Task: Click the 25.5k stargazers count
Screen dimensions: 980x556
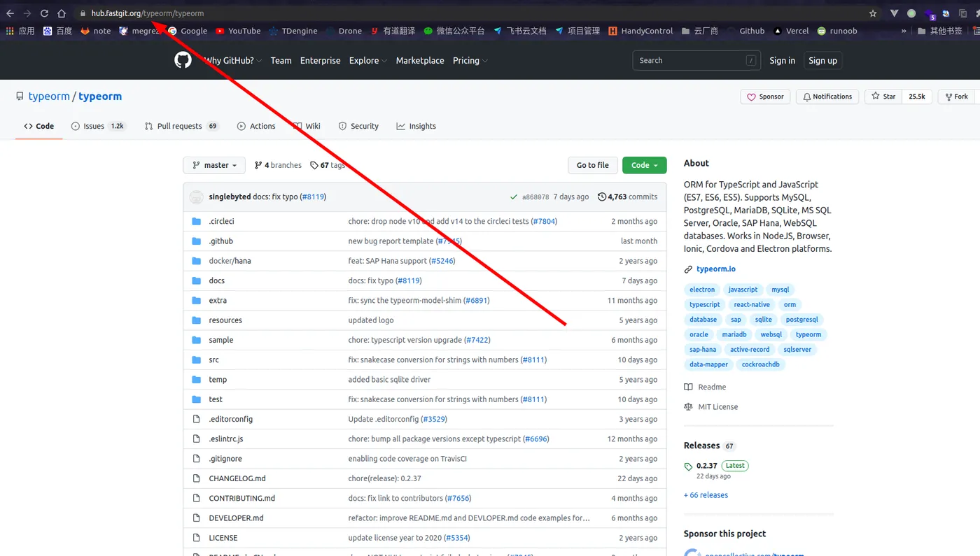Action: (917, 97)
